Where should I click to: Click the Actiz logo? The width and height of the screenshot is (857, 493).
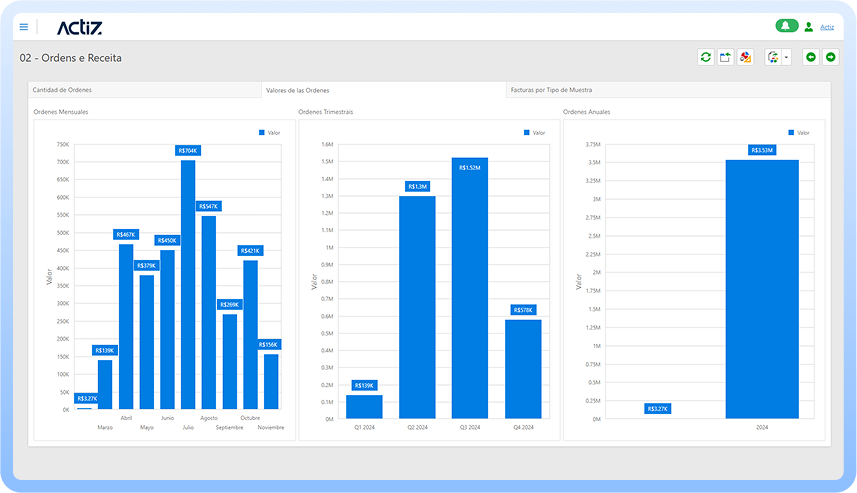[x=79, y=27]
